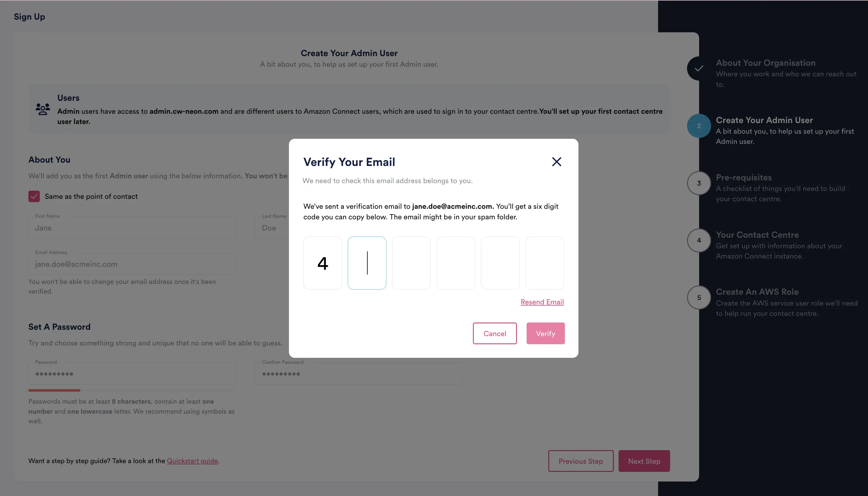Click the Resend Email link
868x496 pixels.
click(x=542, y=302)
